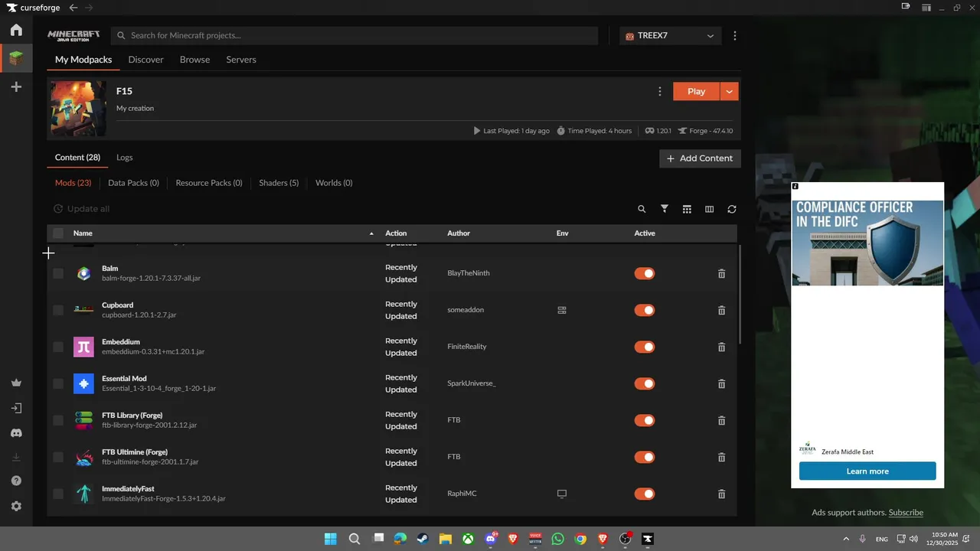Image resolution: width=980 pixels, height=551 pixels.
Task: Click the Search for Minecraft projects field
Action: click(354, 36)
